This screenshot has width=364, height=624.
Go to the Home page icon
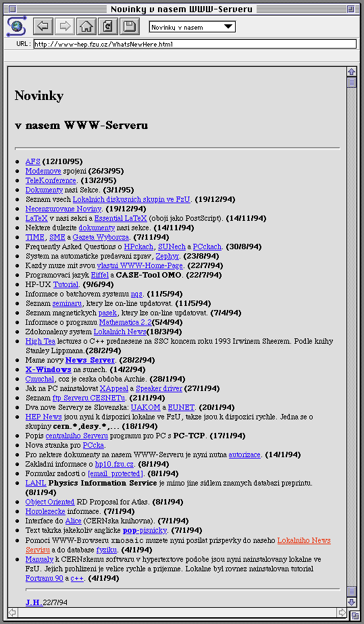click(x=86, y=26)
